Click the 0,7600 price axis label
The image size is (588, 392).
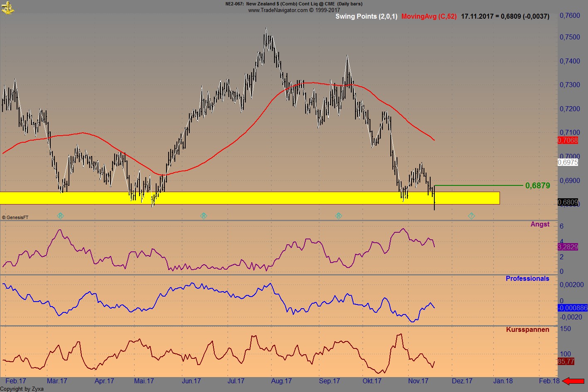pos(570,15)
